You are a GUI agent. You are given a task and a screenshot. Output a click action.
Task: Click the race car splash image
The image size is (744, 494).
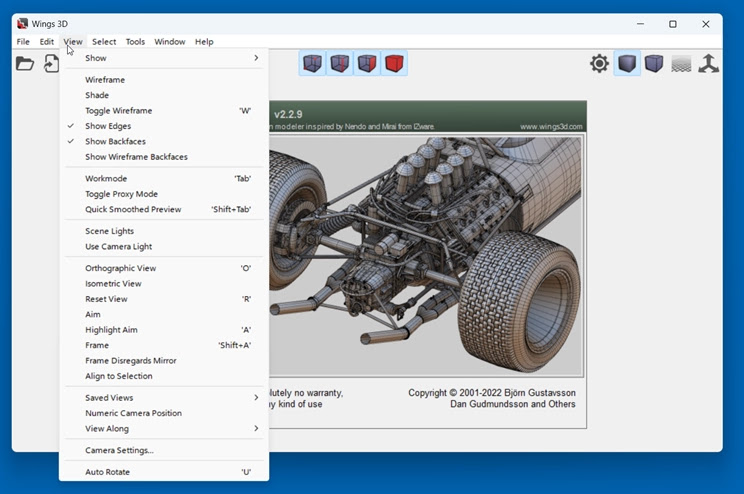(426, 256)
